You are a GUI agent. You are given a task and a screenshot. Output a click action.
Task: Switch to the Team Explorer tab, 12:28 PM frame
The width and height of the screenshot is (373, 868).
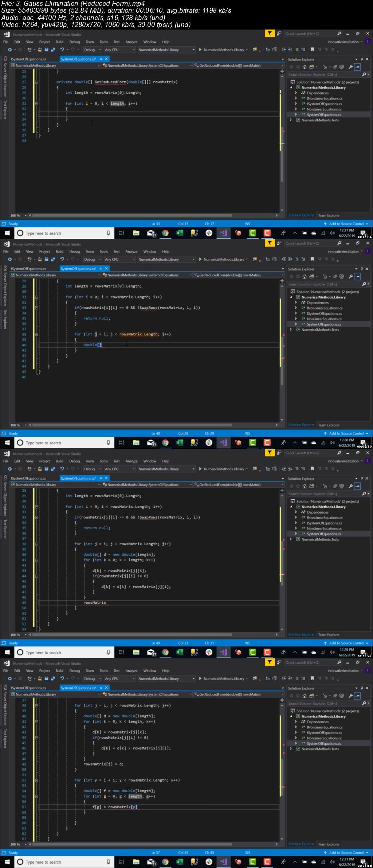point(329,425)
